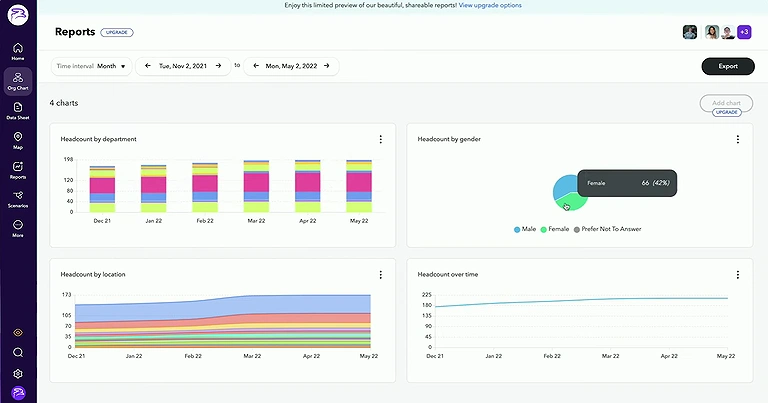
Task: Open settings gear in sidebar
Action: tap(18, 374)
